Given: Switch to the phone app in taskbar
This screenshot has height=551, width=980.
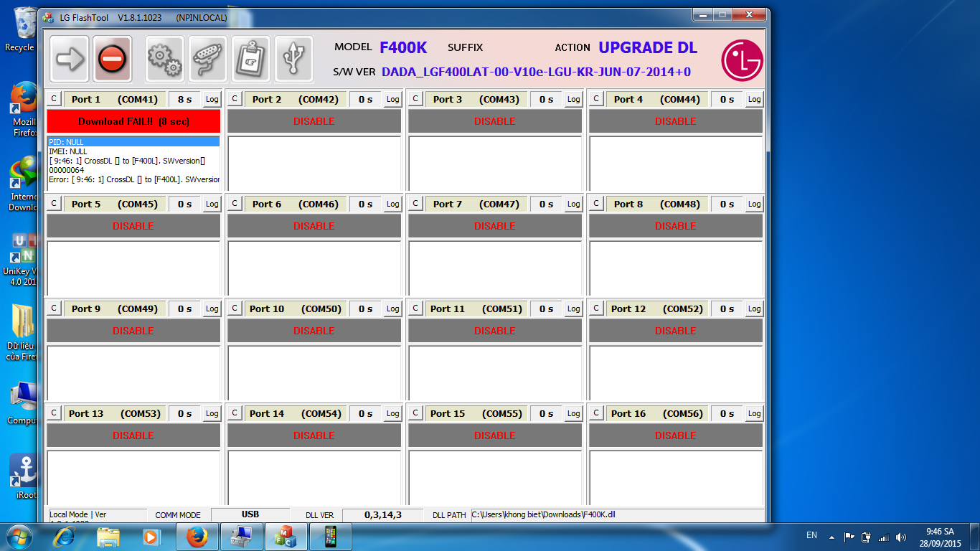Looking at the screenshot, I should [x=330, y=537].
